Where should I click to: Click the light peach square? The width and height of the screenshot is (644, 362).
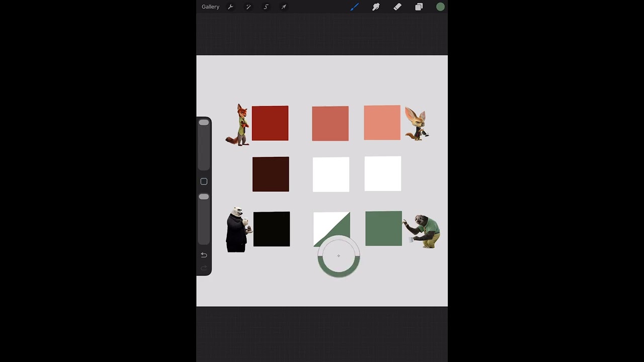[382, 123]
